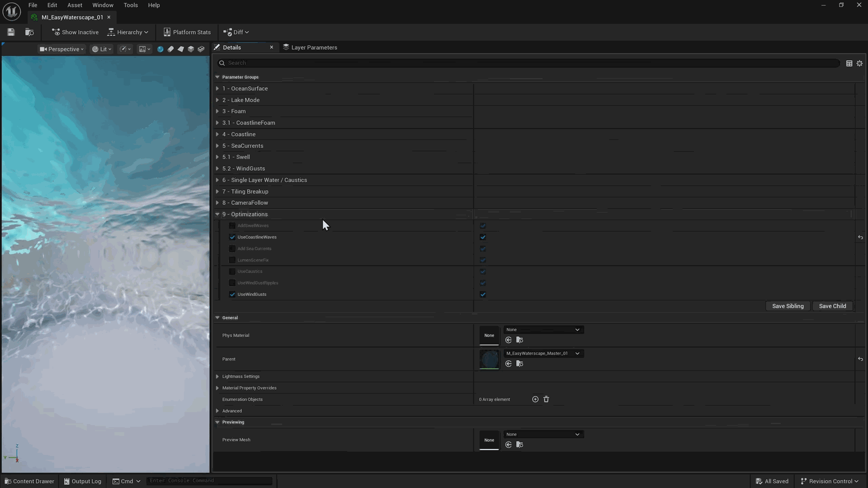Browse to Parent material in Content Browser
868x488 pixels.
point(520,364)
